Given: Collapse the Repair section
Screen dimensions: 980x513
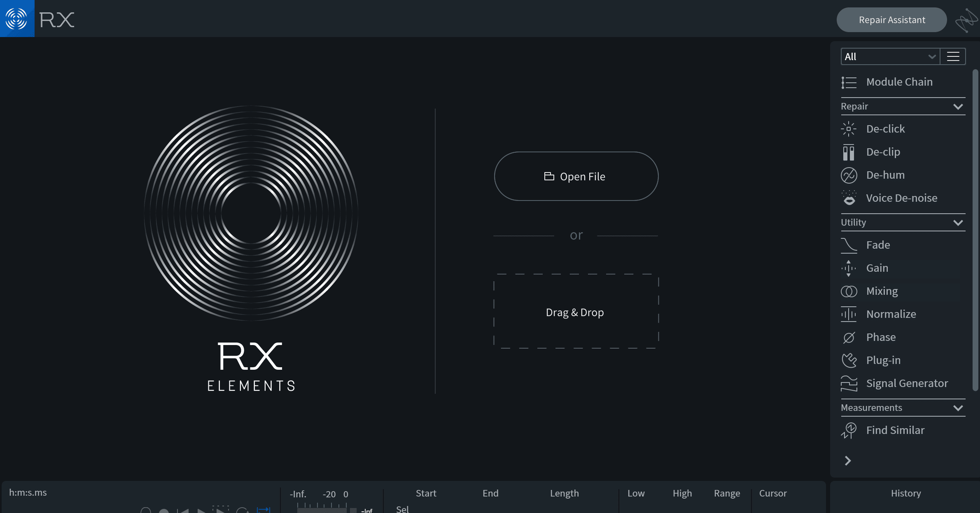Looking at the screenshot, I should tap(958, 107).
